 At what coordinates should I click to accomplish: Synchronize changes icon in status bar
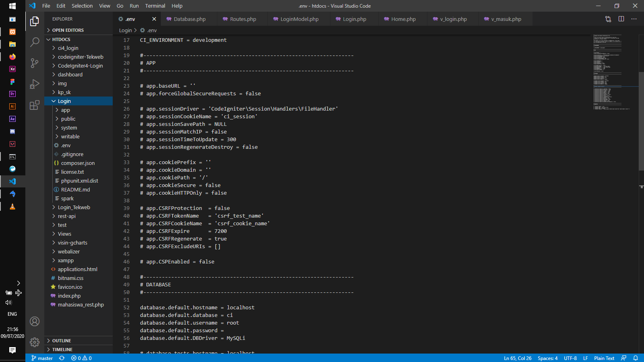[62, 358]
